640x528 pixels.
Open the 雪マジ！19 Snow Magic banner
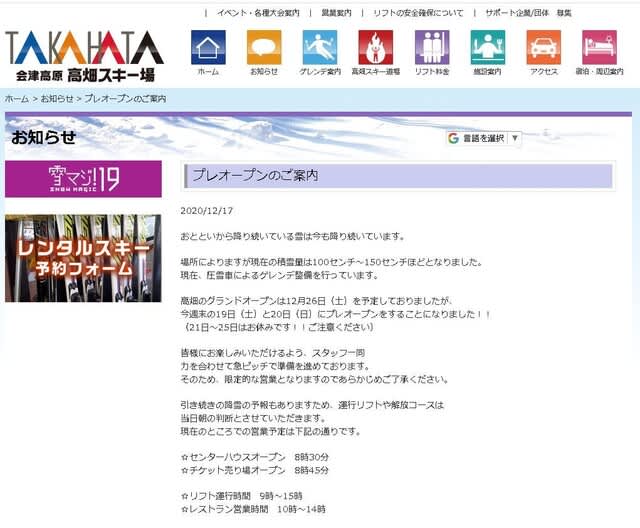pyautogui.click(x=83, y=179)
